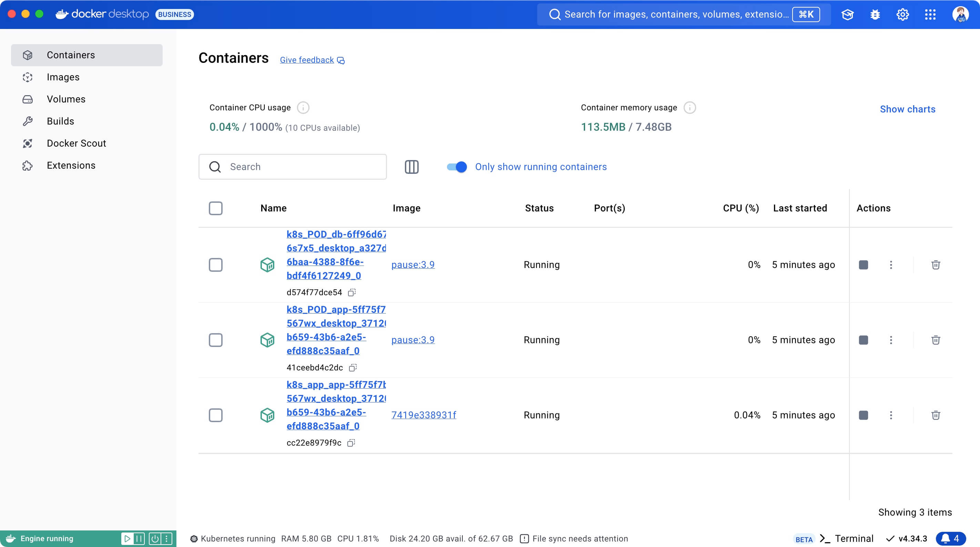The height and width of the screenshot is (547, 980).
Task: Click the Containers sidebar icon
Action: 28,54
